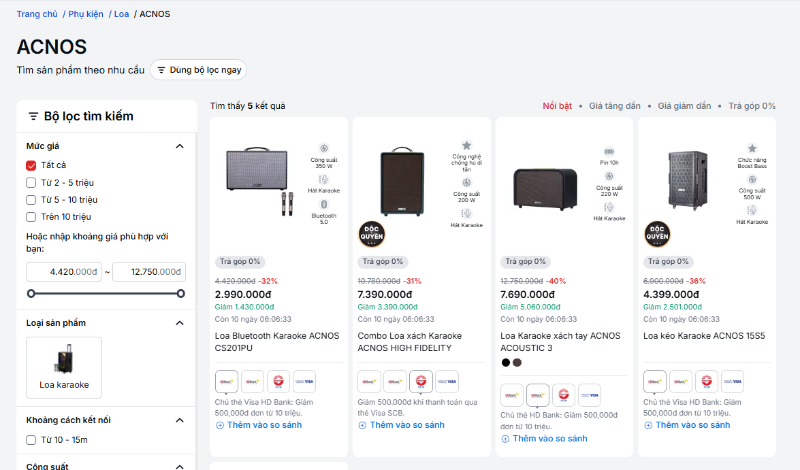Enable the 'Trên 10 triệu' price filter
This screenshot has height=470, width=800.
[x=31, y=216]
